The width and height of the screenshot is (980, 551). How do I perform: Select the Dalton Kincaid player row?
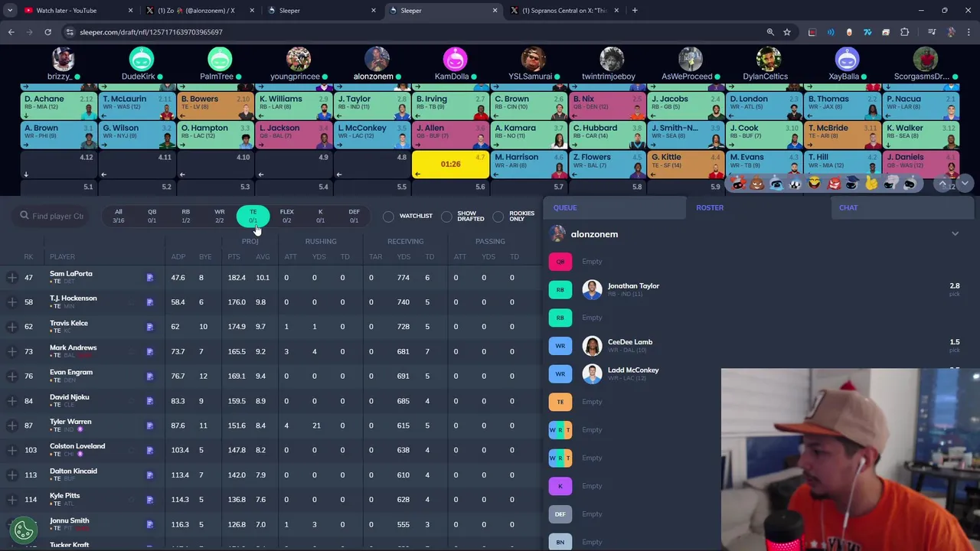point(271,474)
